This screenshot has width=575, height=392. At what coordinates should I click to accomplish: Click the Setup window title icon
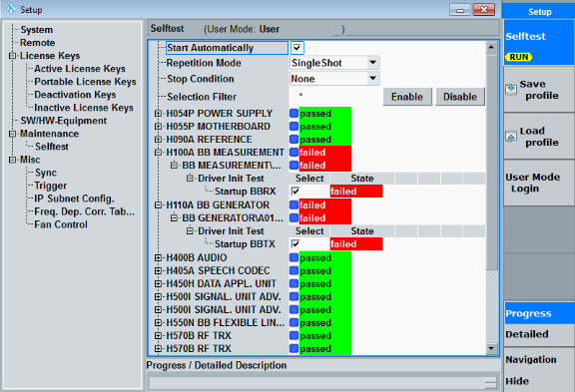(x=11, y=9)
